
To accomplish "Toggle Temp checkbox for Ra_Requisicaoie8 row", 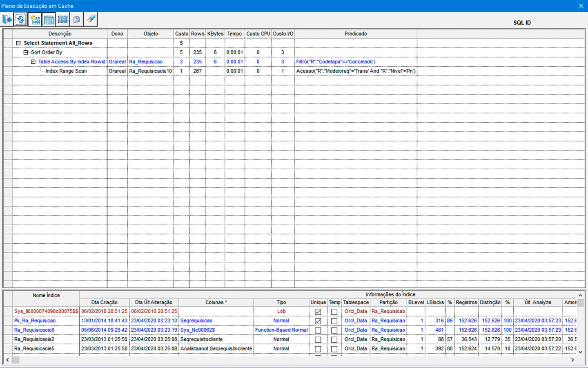I will [x=334, y=330].
